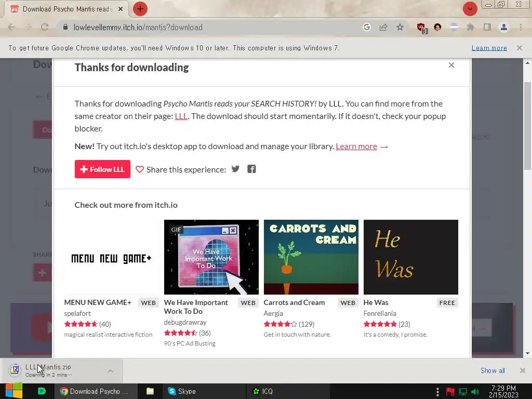Go back to previous page
The image size is (532, 399).
point(11,28)
